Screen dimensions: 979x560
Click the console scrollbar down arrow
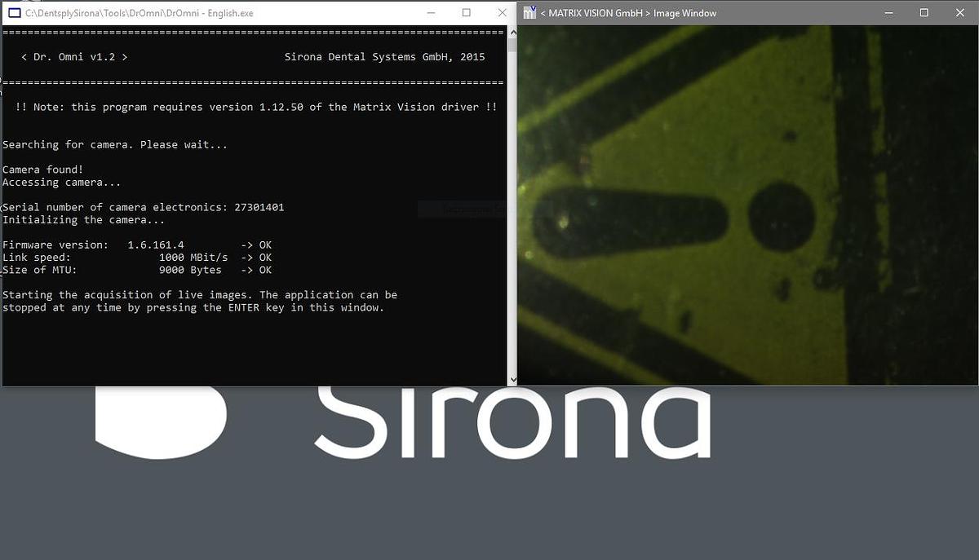tap(513, 377)
